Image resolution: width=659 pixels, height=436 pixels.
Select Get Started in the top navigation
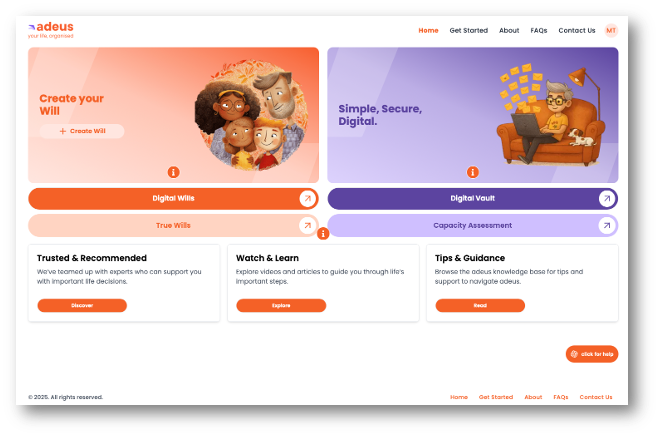pyautogui.click(x=469, y=31)
